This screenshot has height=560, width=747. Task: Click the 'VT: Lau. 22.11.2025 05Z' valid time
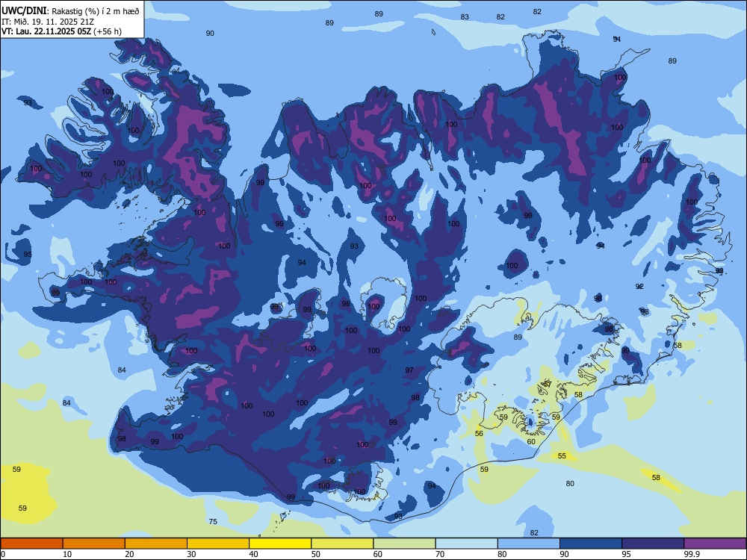point(46,31)
